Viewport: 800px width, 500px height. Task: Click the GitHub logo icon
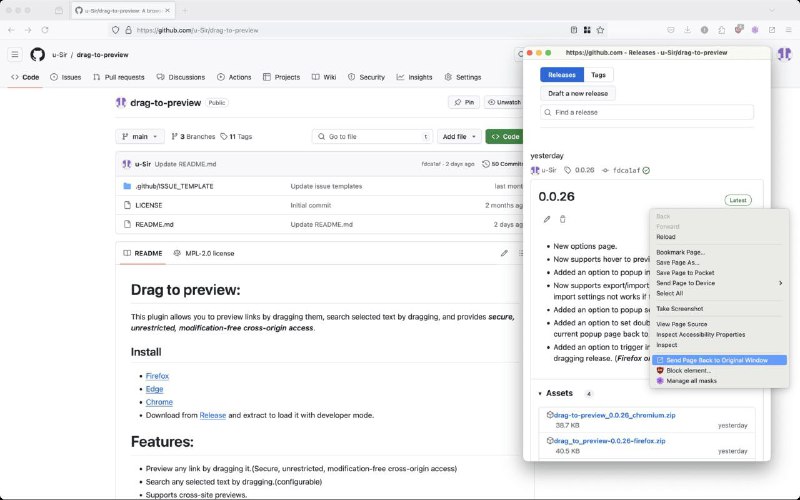click(x=37, y=55)
